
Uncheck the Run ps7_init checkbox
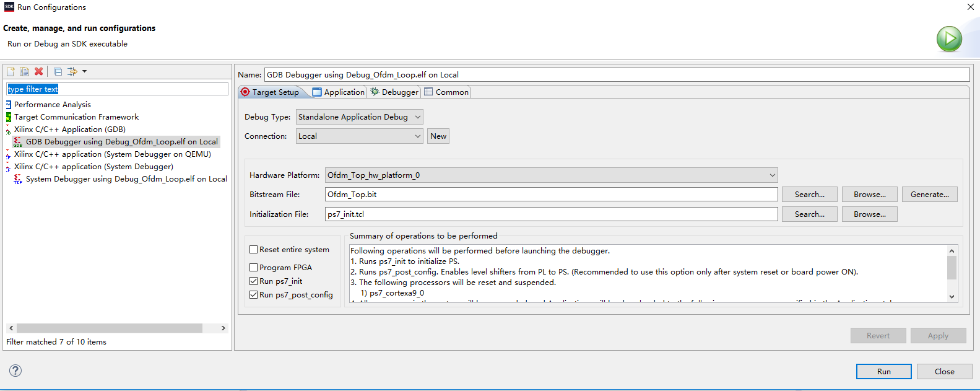(x=253, y=281)
